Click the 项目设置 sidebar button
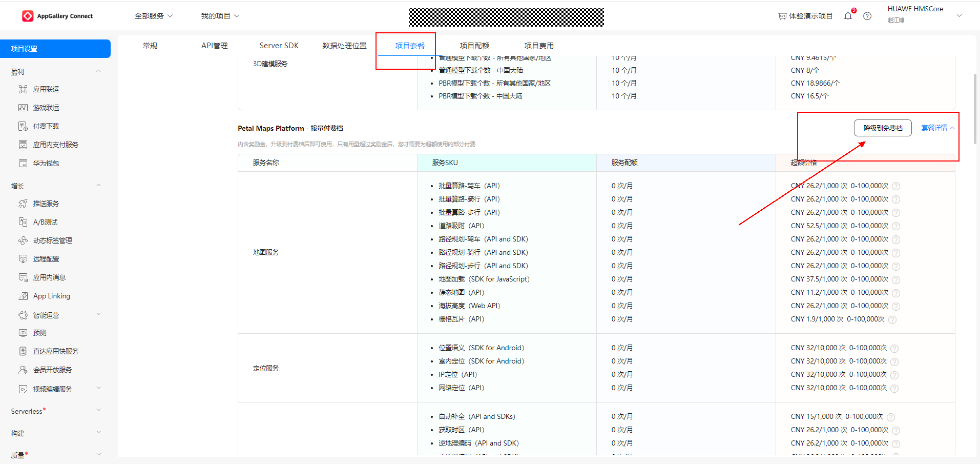 (55, 49)
